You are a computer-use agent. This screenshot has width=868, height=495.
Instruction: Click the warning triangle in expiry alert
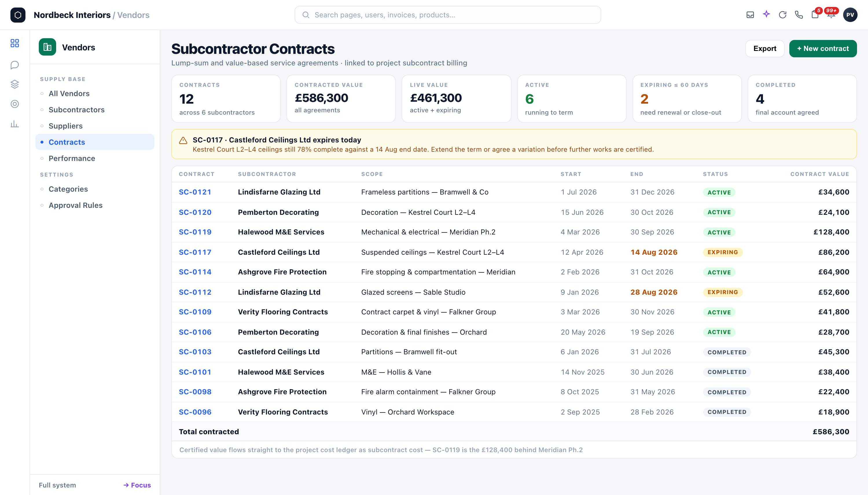pos(183,140)
